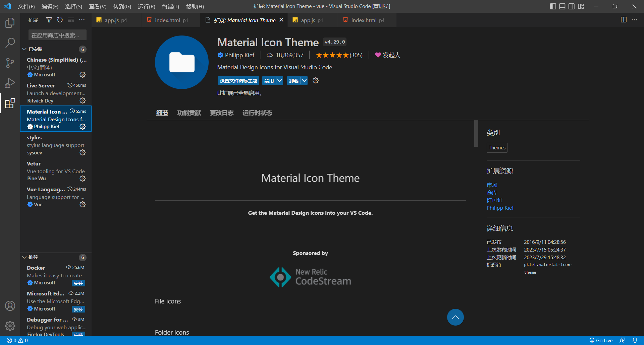Viewport: 644px width, 345px height.
Task: Collapse the installed extensions section
Action: (24, 49)
